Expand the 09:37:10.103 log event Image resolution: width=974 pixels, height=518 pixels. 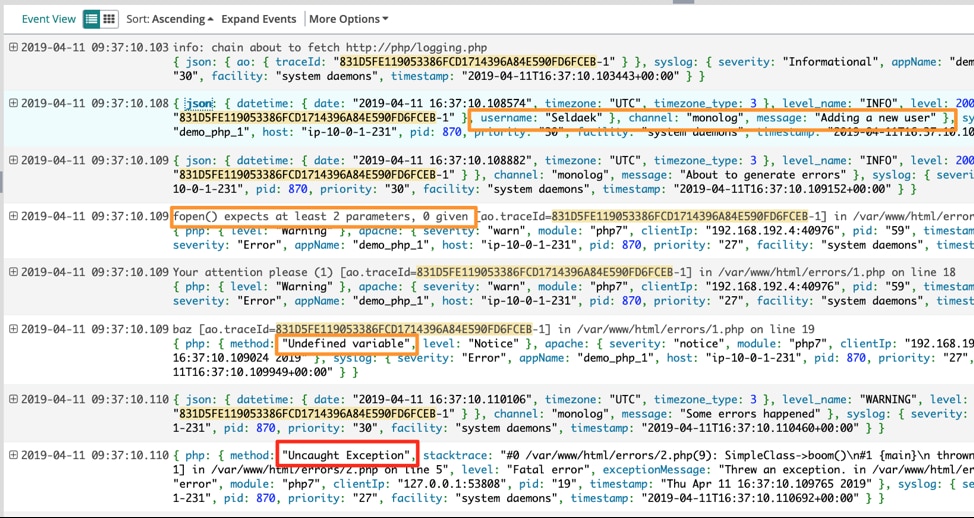(13, 47)
